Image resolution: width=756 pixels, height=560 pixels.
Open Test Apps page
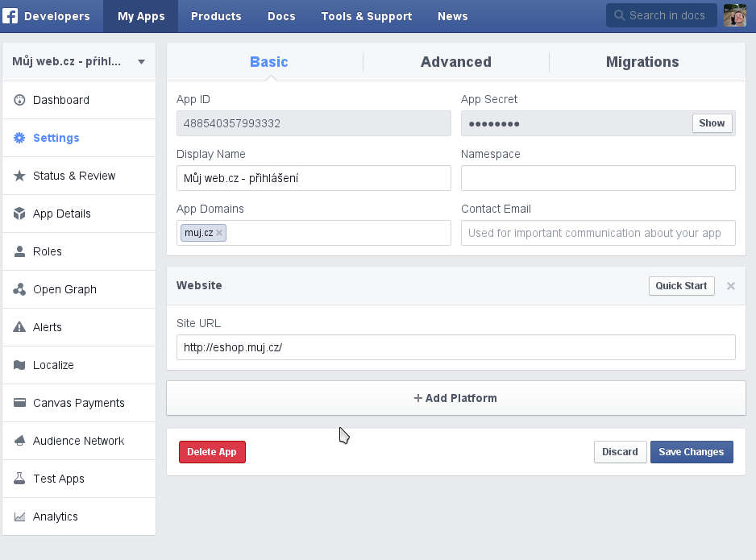[x=79, y=479]
